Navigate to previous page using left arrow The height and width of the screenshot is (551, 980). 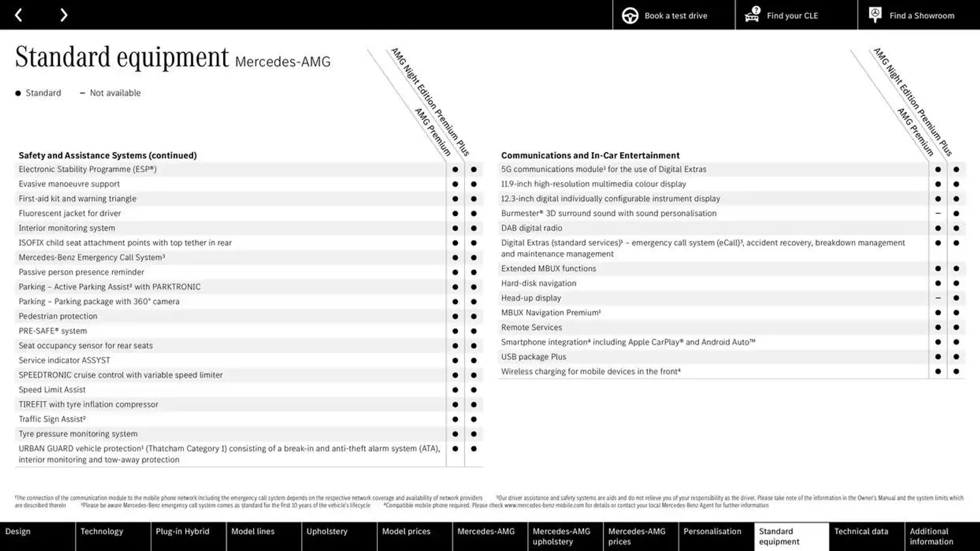click(19, 15)
